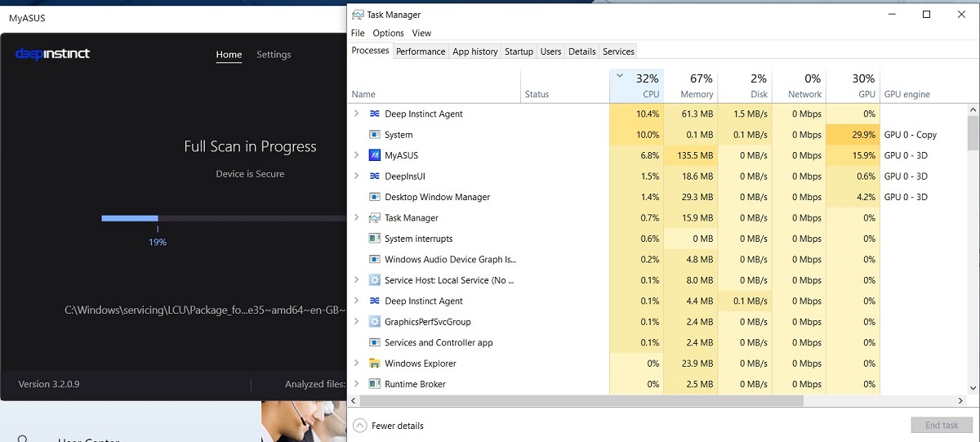
Task: Switch to the App history tab
Action: pyautogui.click(x=475, y=51)
